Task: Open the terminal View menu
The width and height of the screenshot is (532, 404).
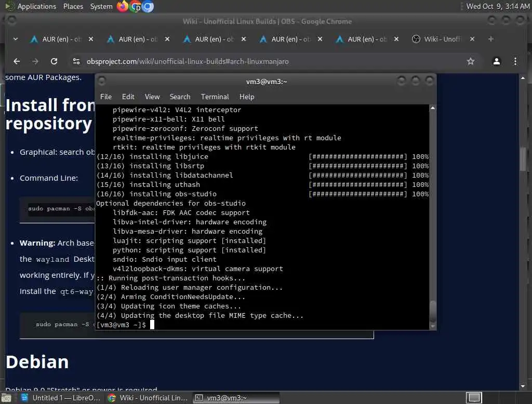Action: tap(152, 97)
